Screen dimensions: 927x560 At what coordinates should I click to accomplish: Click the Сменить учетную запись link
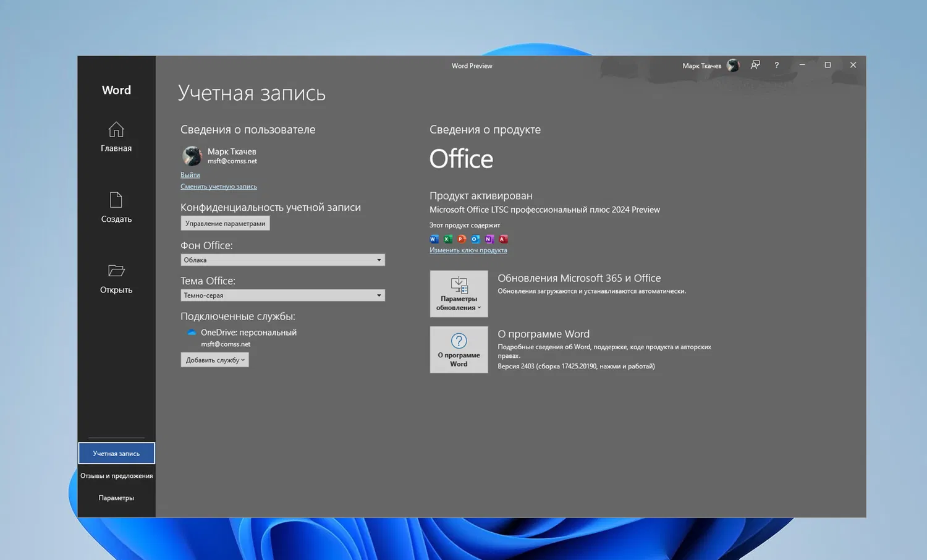click(219, 187)
